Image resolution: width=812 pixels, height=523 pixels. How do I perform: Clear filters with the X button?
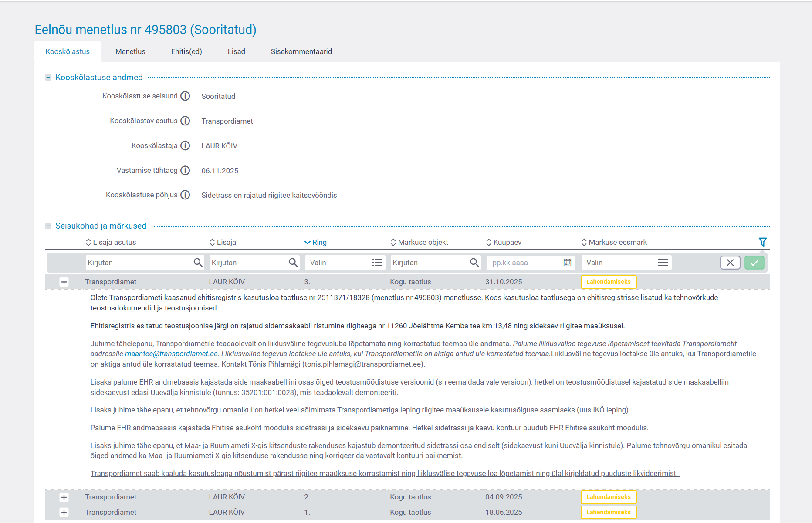(730, 263)
